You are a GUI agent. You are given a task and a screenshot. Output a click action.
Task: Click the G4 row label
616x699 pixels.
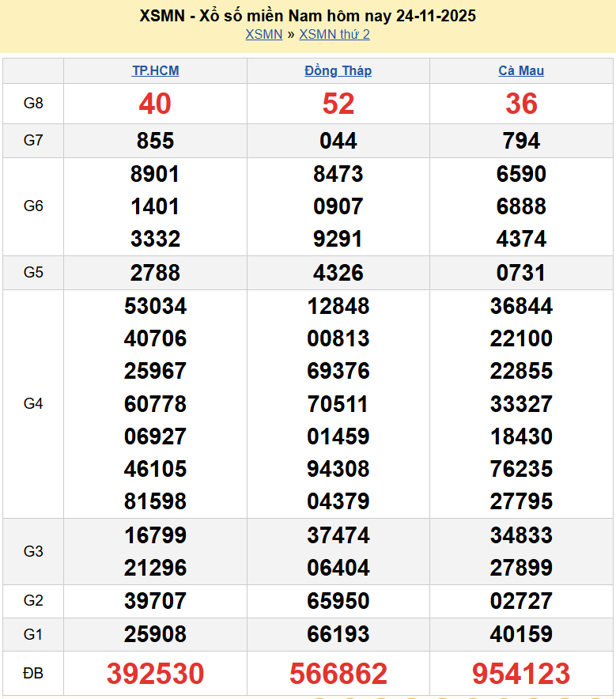pyautogui.click(x=33, y=404)
